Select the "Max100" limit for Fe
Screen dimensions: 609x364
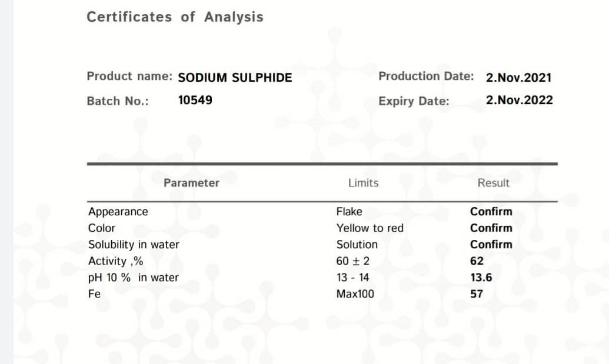pos(355,294)
